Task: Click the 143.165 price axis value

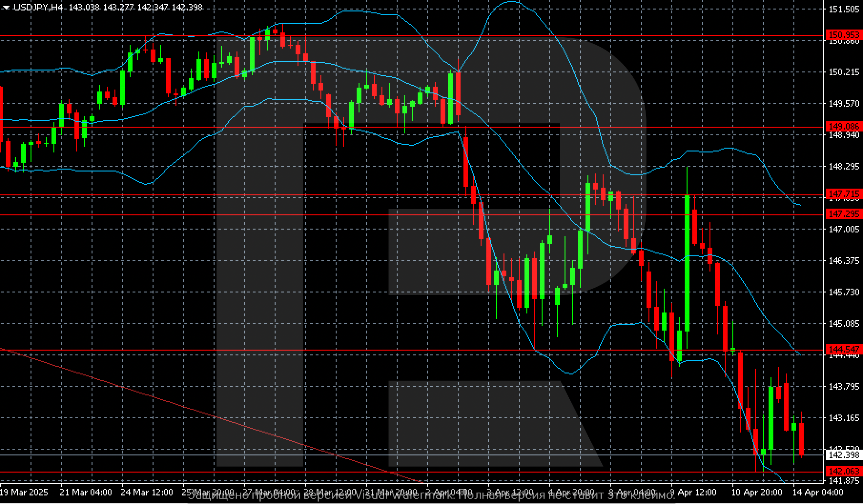Action: pos(844,418)
